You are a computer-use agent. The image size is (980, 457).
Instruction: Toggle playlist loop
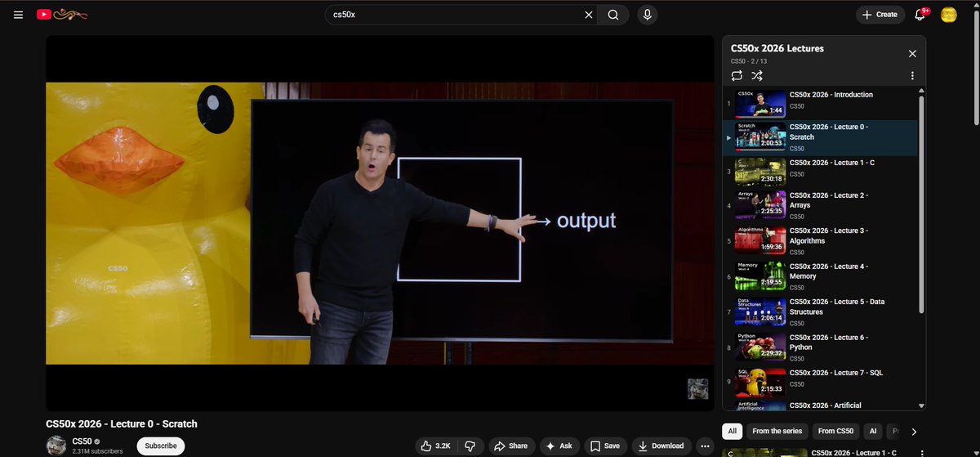point(737,75)
